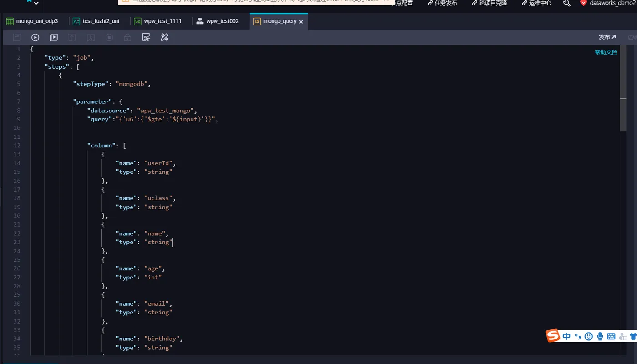The image size is (637, 364).
Task: Click the "birthday" value on line 34
Action: point(162,339)
